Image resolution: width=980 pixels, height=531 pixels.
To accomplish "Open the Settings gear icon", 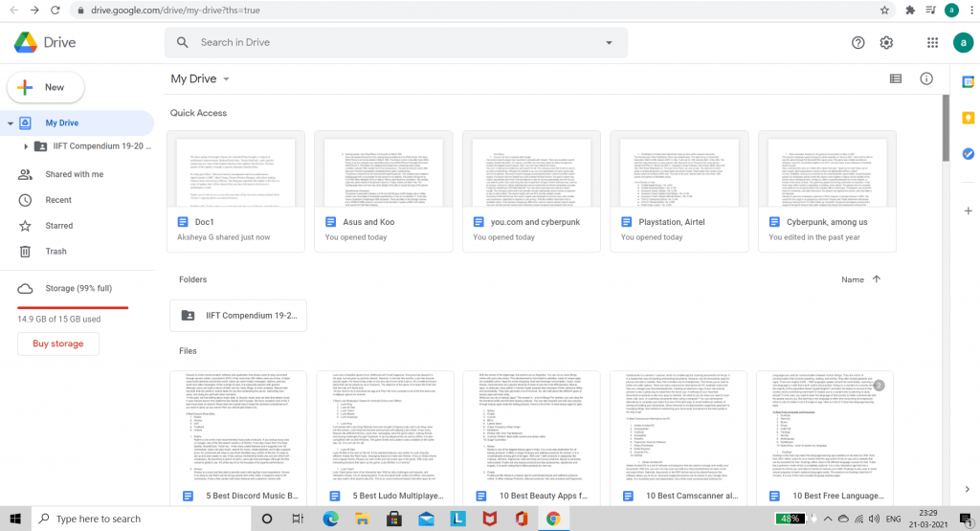I will 886,42.
